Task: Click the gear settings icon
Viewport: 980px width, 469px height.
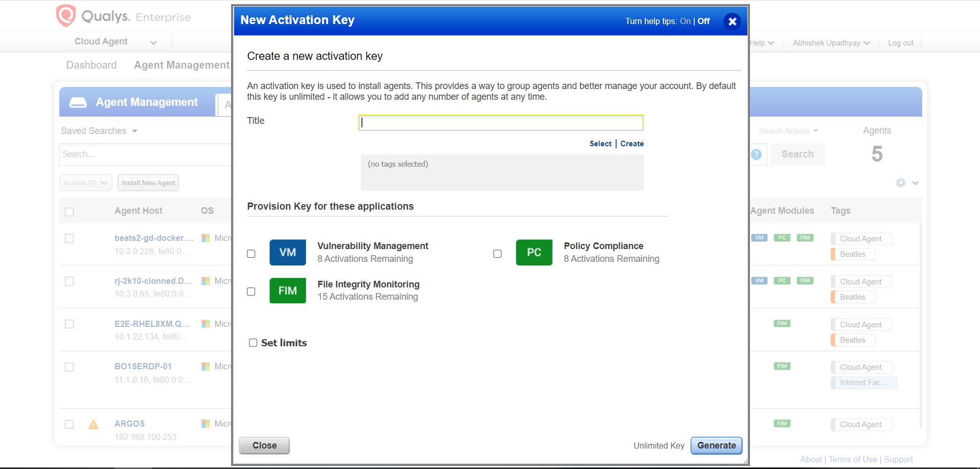Action: [901, 183]
